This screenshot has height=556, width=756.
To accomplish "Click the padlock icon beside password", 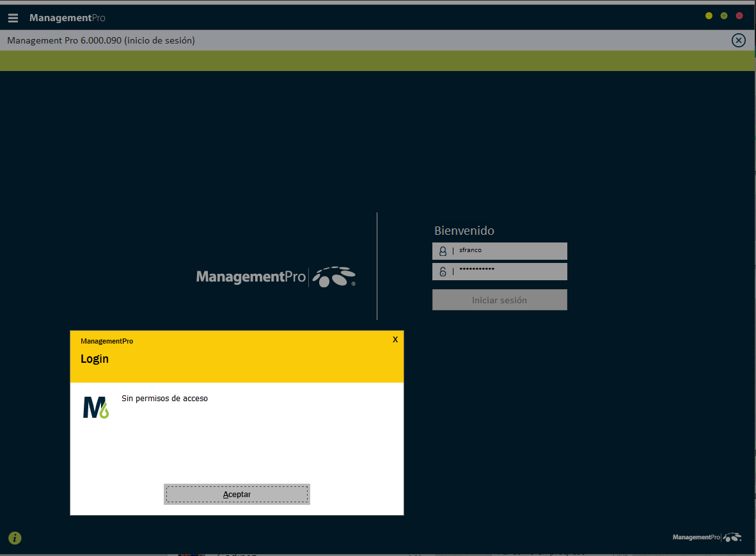I will pyautogui.click(x=443, y=271).
